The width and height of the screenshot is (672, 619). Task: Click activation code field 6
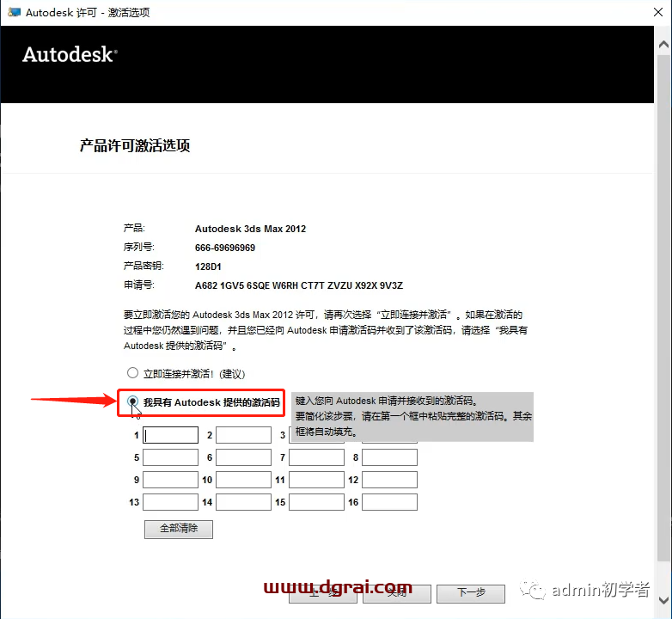(x=243, y=457)
